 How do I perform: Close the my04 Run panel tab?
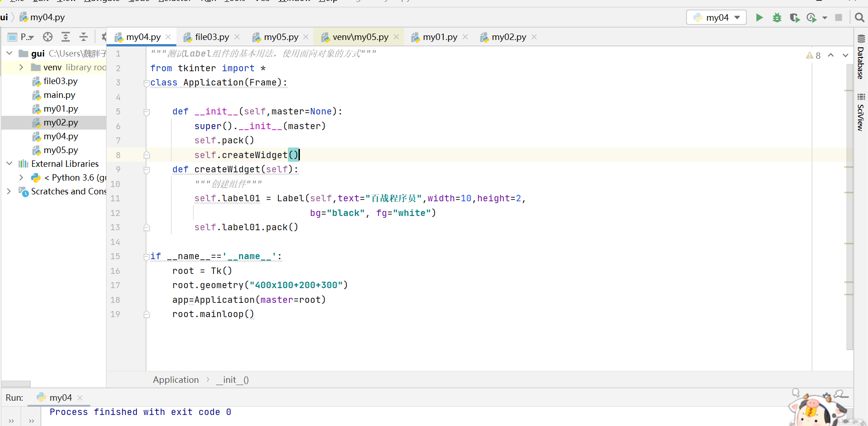click(80, 398)
